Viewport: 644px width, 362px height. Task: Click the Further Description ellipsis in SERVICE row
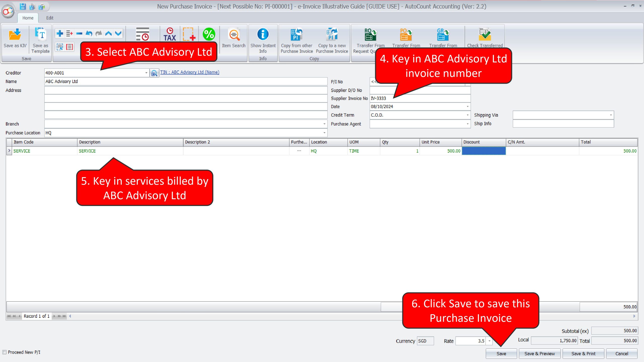click(x=299, y=151)
